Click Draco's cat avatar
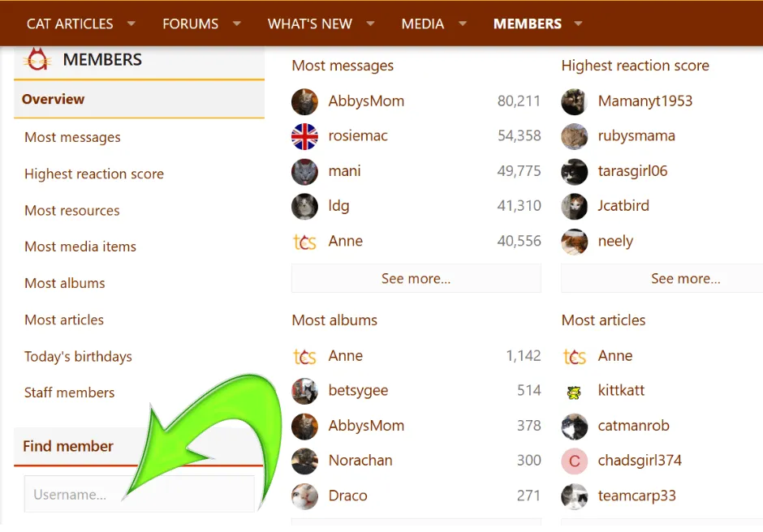The image size is (763, 532). coord(304,496)
